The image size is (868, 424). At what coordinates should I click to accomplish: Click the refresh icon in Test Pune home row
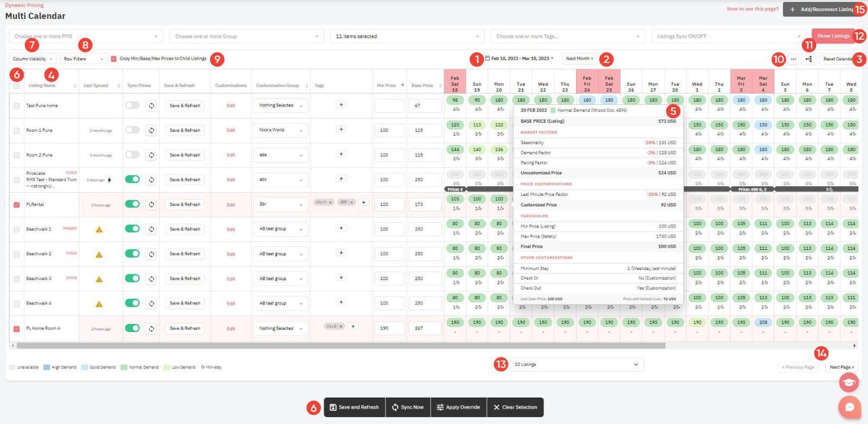tap(151, 106)
